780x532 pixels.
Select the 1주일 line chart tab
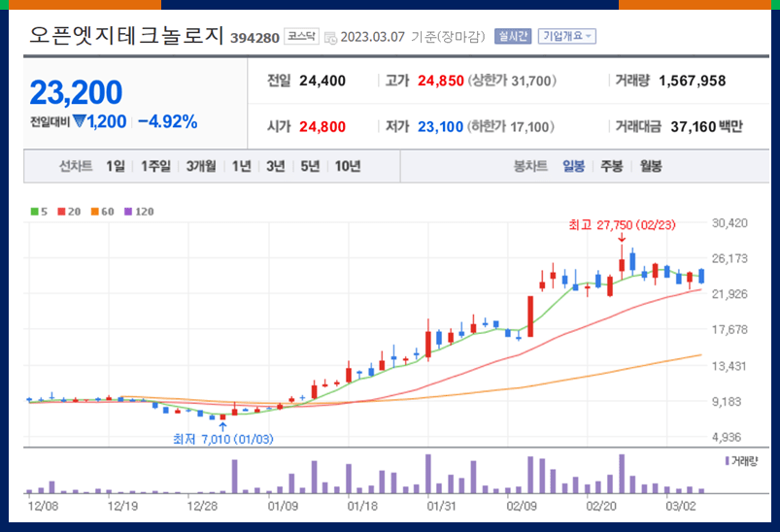point(155,166)
